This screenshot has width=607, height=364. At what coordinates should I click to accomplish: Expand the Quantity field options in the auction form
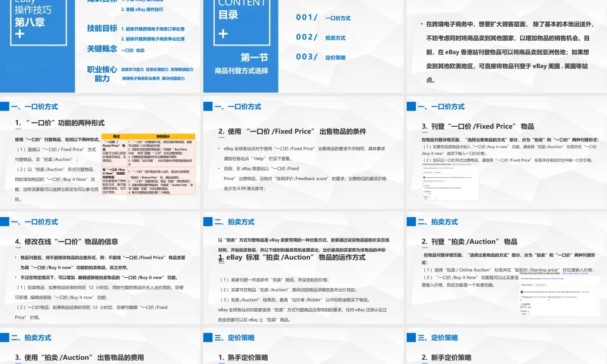click(x=524, y=307)
